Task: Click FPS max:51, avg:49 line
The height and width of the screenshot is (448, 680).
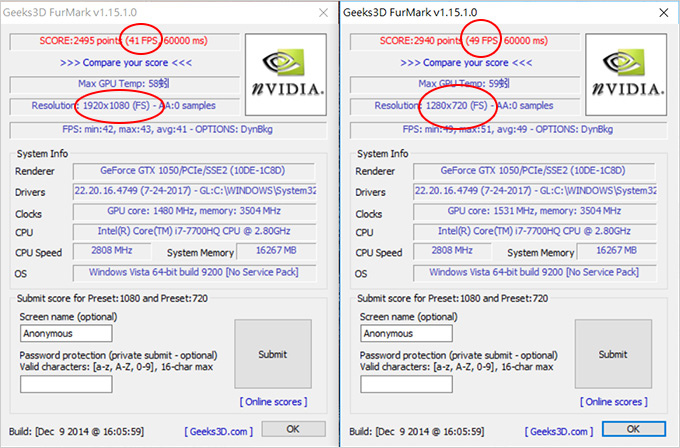Action: pos(508,130)
